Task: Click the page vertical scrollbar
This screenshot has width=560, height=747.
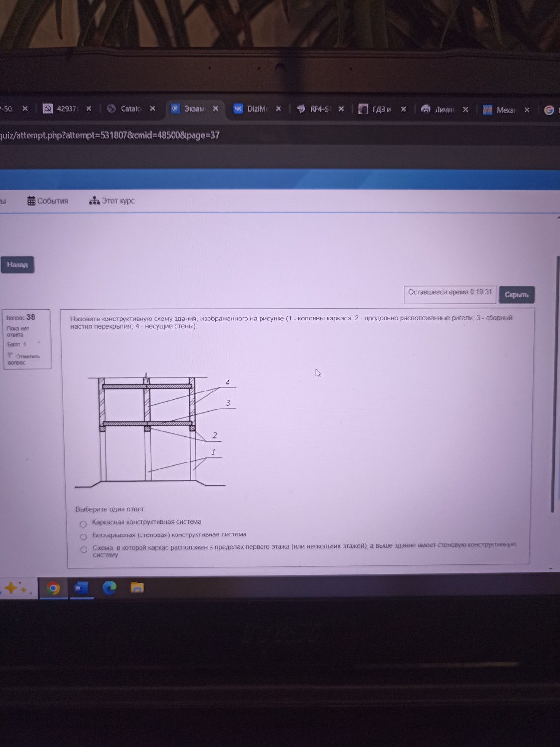Action: [x=552, y=384]
